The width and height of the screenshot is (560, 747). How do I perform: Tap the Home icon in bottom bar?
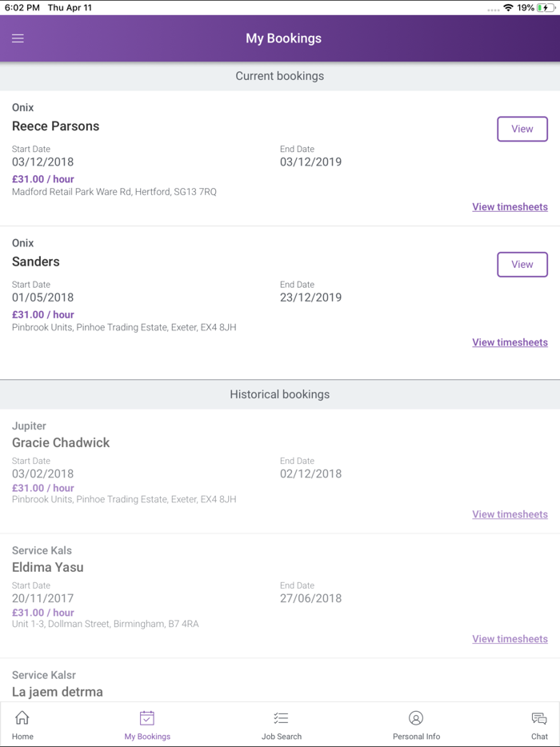point(22,718)
